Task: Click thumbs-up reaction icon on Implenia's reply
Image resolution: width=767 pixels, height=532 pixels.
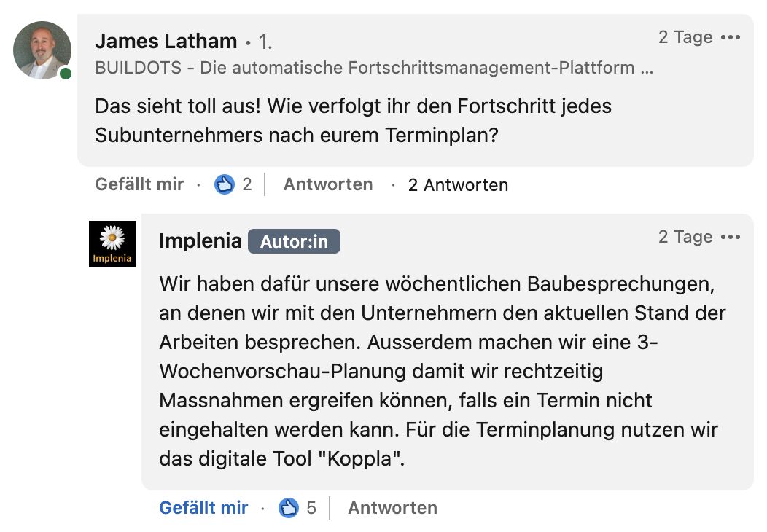Action: pos(289,507)
